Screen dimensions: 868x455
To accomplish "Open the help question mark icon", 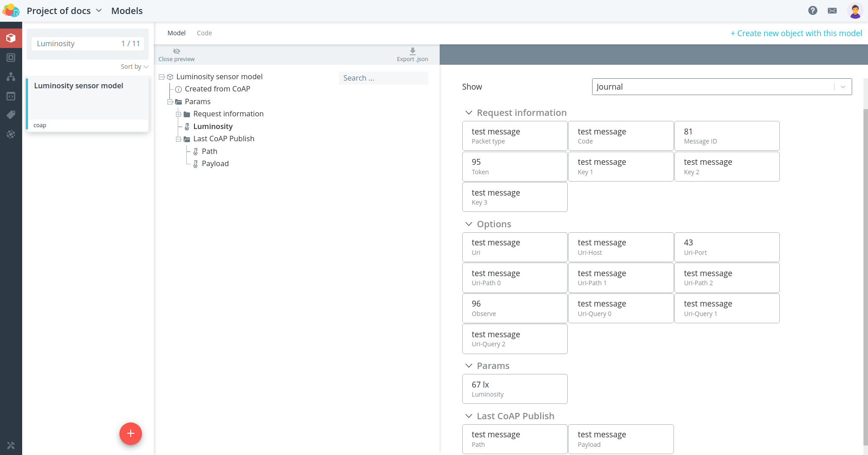I will [x=813, y=10].
